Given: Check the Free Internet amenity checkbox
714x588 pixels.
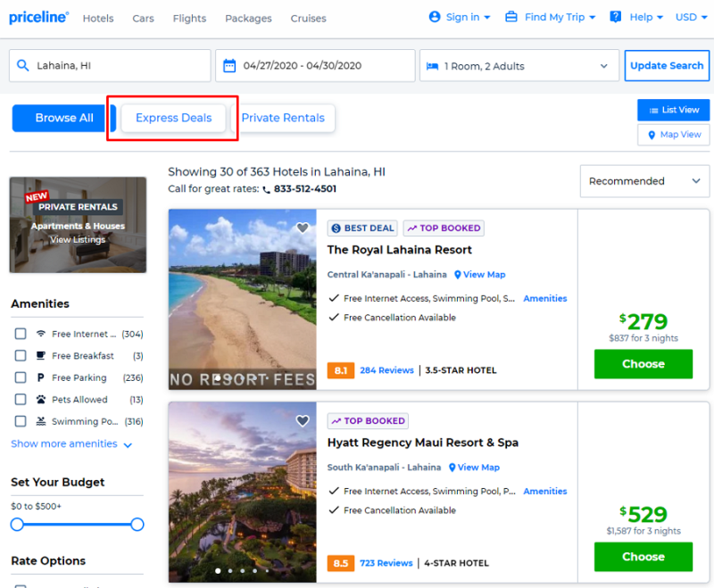Looking at the screenshot, I should [x=21, y=334].
